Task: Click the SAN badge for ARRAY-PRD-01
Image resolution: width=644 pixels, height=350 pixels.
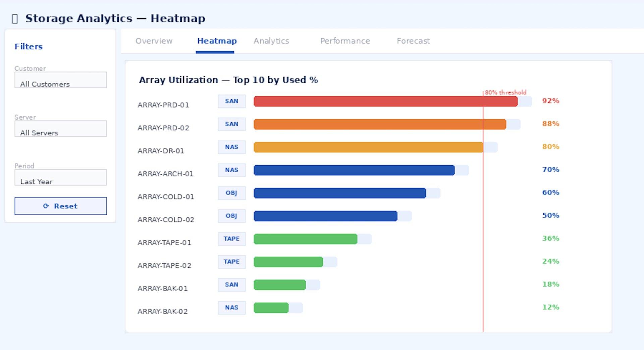Action: [231, 101]
